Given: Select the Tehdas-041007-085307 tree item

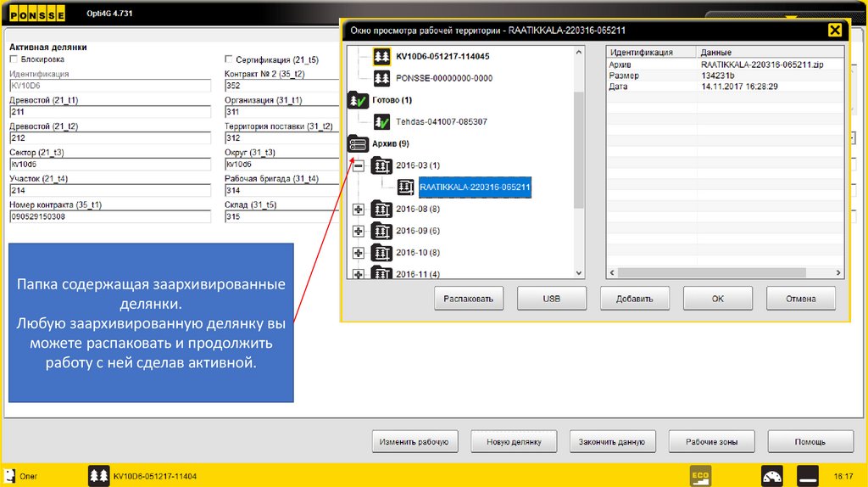Looking at the screenshot, I should [441, 122].
